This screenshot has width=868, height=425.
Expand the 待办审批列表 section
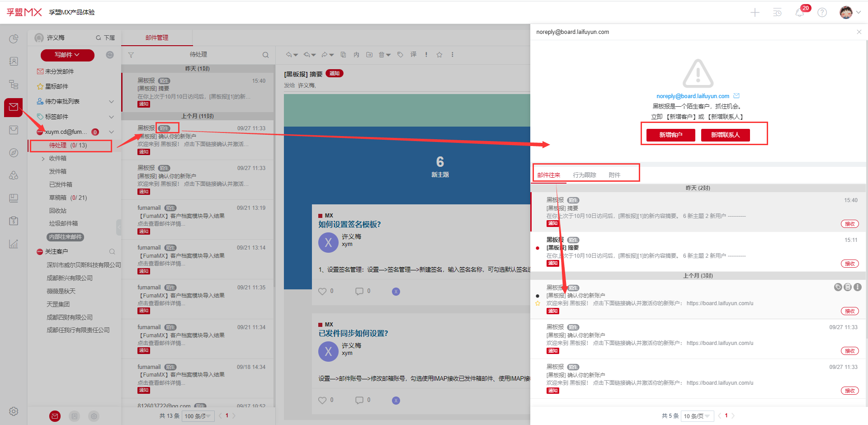pos(111,102)
